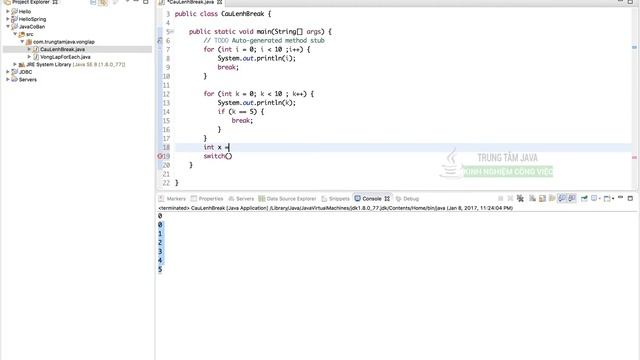Screen dimensions: 640x360
Task: Expand CauLenhBreak.java in Project Explorer
Action: coord(29,49)
